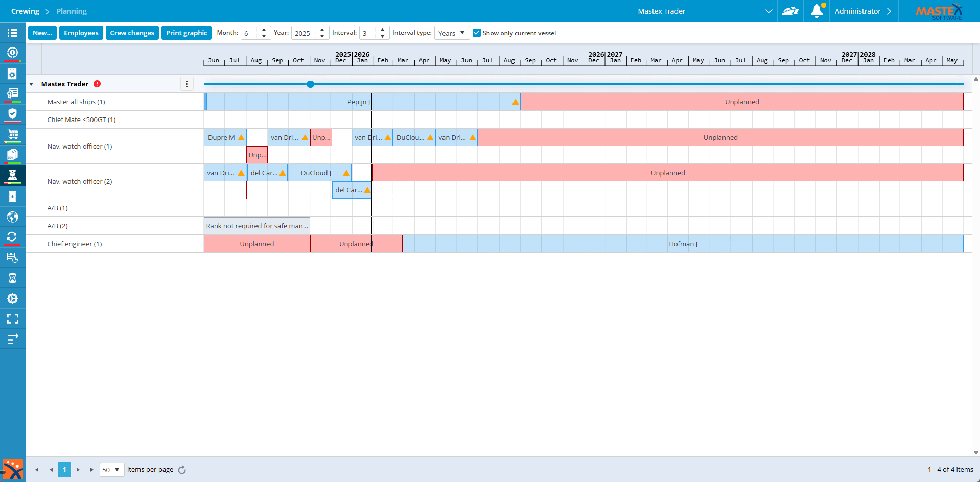This screenshot has height=482, width=980.
Task: Open the Administrator user menu
Action: 862,11
